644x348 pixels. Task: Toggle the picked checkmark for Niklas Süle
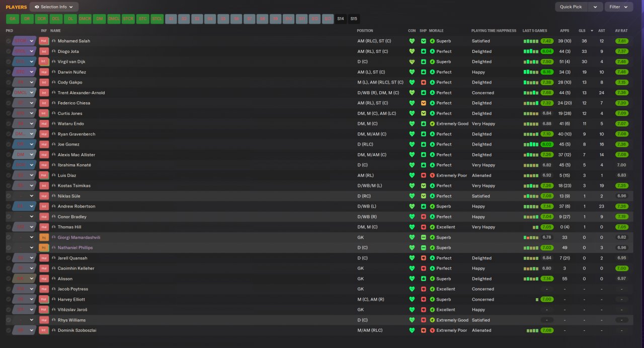click(9, 196)
